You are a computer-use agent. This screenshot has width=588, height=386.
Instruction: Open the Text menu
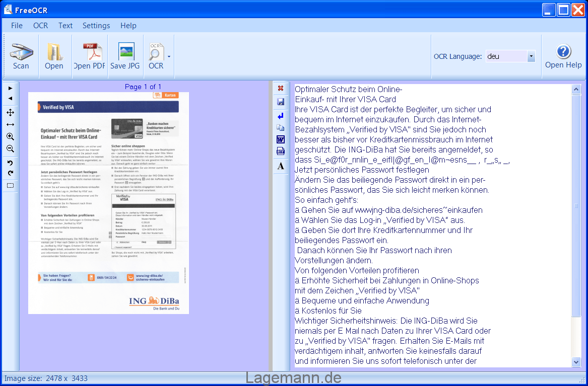coord(66,26)
